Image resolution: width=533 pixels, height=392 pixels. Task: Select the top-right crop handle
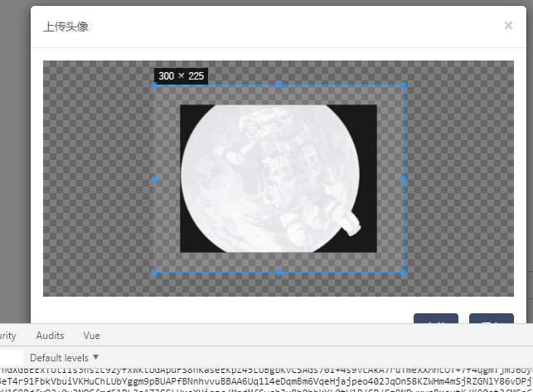pyautogui.click(x=403, y=85)
